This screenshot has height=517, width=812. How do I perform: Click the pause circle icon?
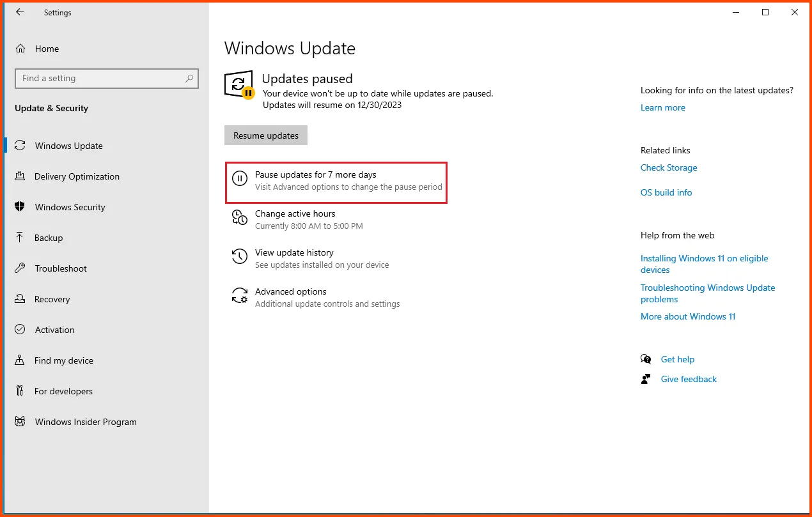tap(239, 179)
